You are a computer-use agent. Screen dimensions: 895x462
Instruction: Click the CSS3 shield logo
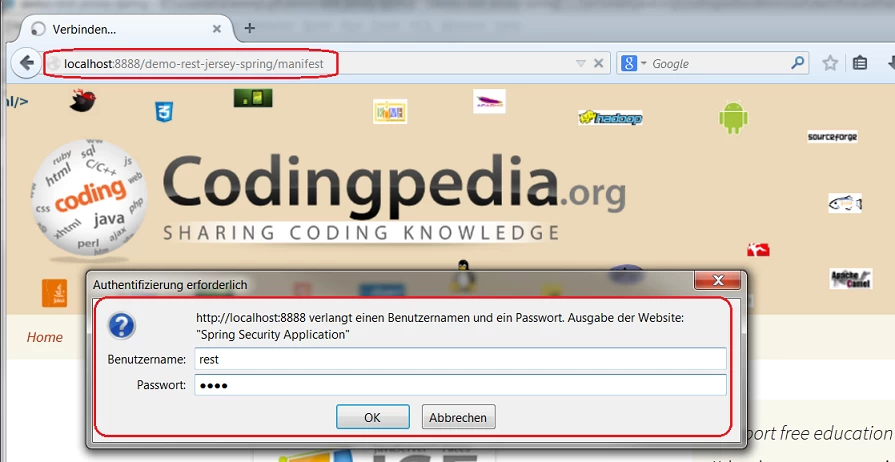[164, 111]
